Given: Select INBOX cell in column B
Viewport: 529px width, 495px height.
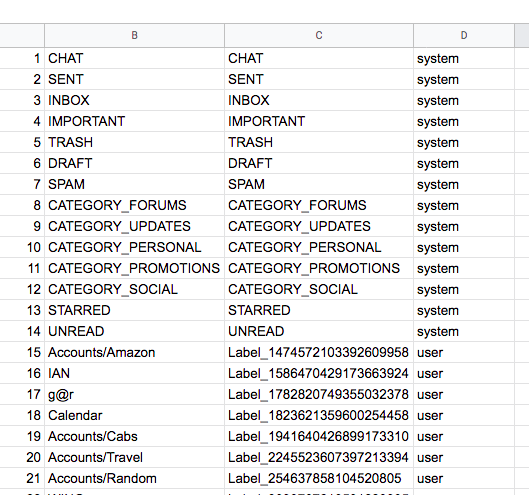Looking at the screenshot, I should point(134,100).
